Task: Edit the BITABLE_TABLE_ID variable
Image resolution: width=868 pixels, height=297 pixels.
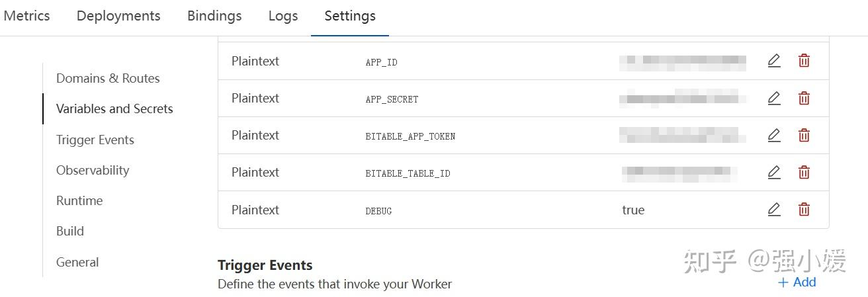Action: click(774, 173)
